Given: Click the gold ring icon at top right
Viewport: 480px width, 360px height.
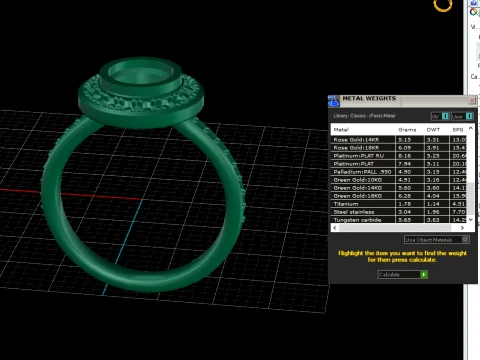Looking at the screenshot, I should [x=443, y=5].
